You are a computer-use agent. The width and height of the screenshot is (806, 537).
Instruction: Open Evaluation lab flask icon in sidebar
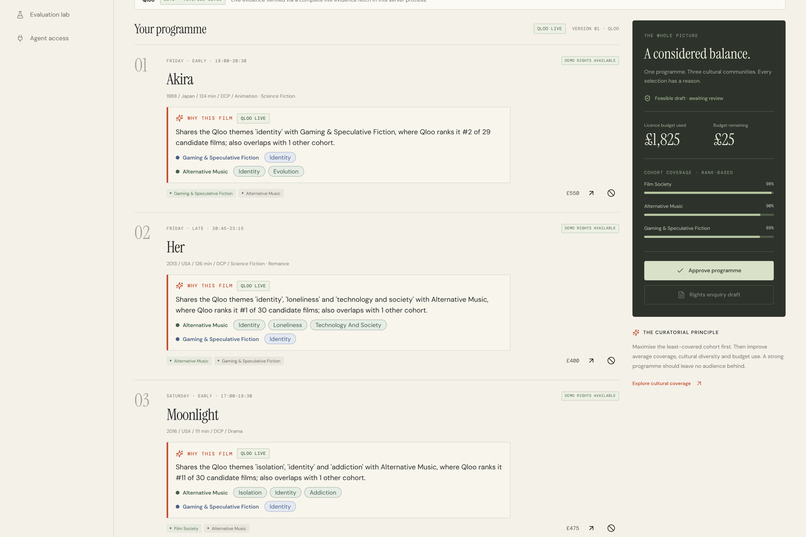[x=20, y=15]
